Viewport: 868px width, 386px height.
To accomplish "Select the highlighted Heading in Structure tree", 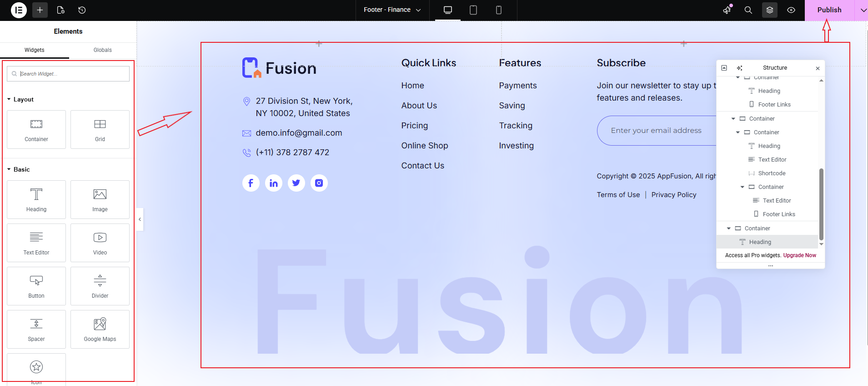I will [x=767, y=242].
